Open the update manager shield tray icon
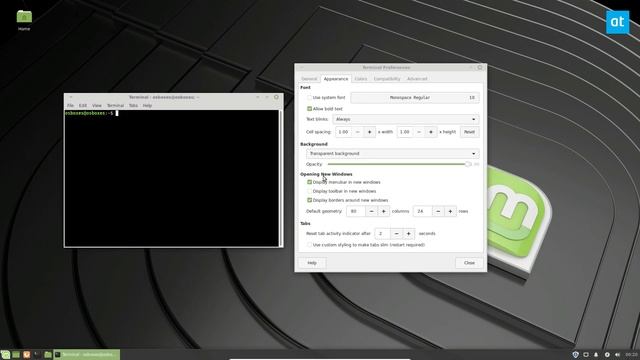640x360 pixels. [x=576, y=355]
